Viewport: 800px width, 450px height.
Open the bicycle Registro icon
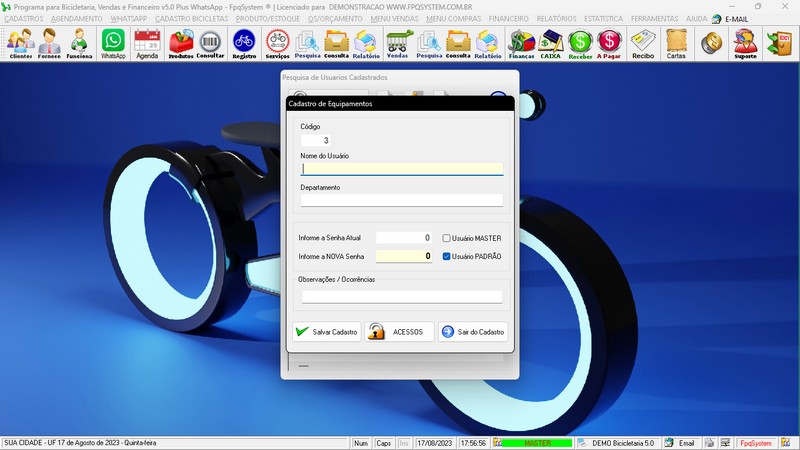click(243, 43)
